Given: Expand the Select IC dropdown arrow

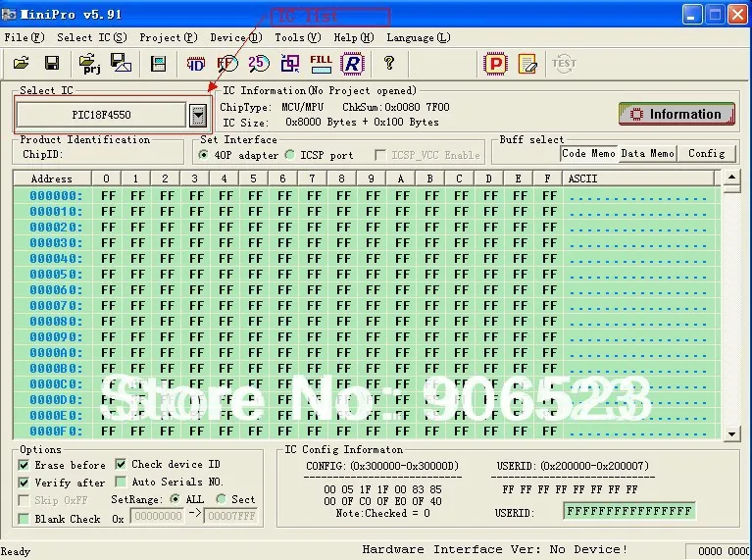Looking at the screenshot, I should (198, 115).
